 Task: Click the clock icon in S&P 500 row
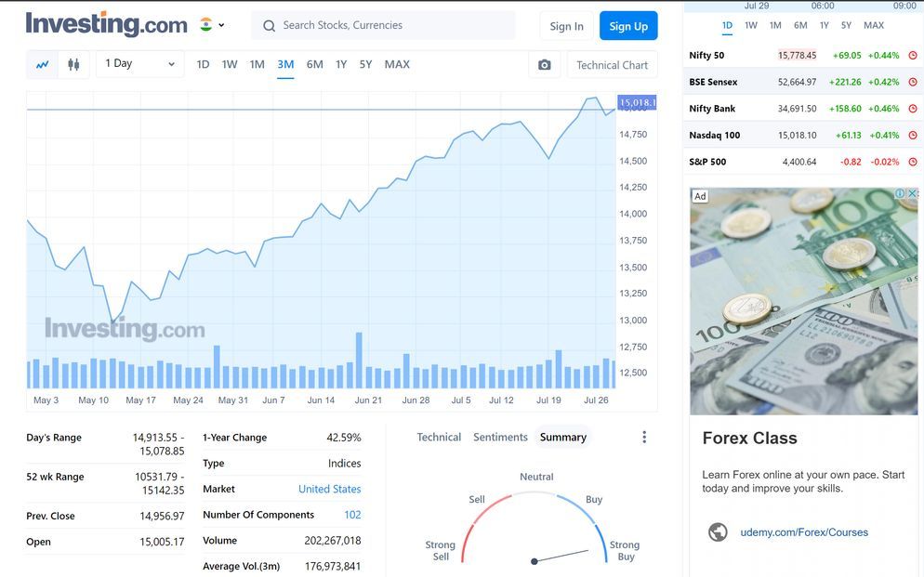913,162
